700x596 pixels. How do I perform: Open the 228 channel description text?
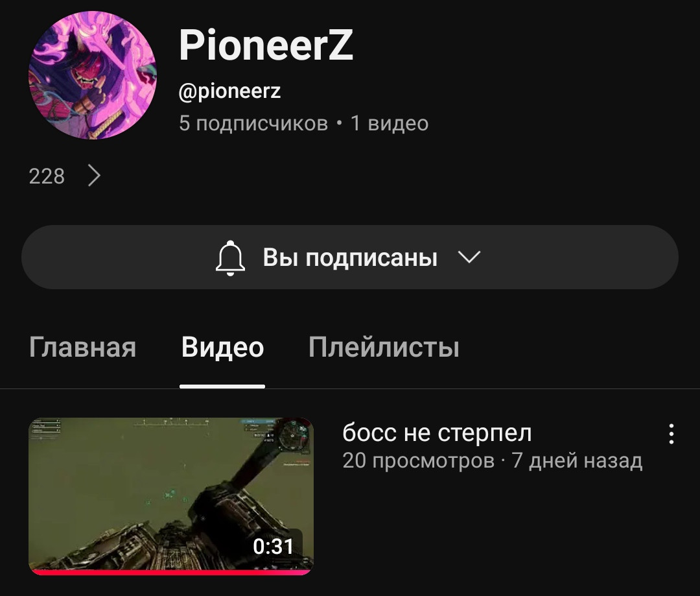[47, 176]
